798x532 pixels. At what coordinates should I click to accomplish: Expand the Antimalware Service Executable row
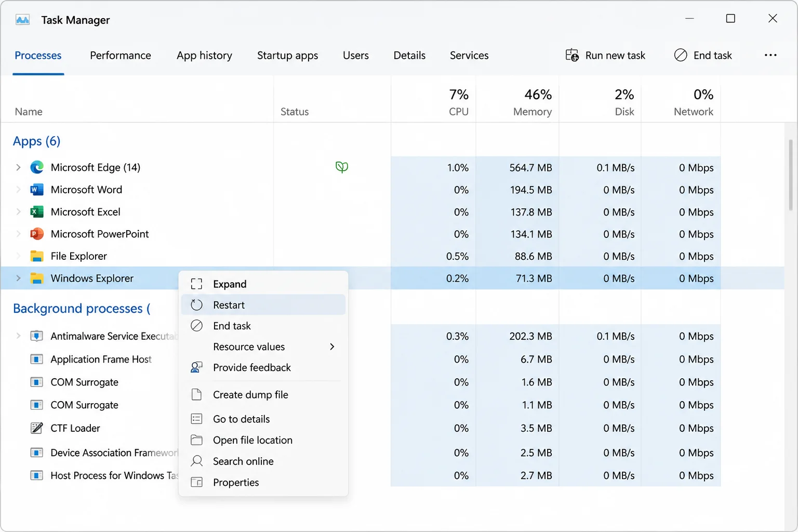[18, 336]
